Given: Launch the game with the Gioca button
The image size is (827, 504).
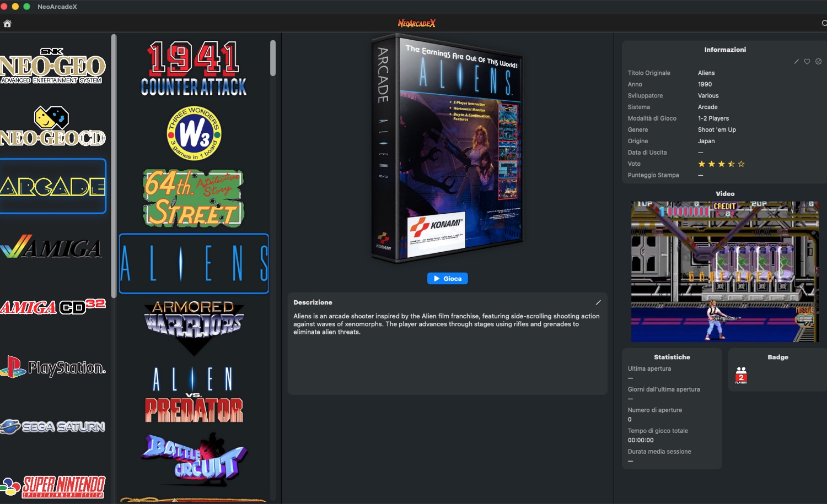Looking at the screenshot, I should pos(447,279).
